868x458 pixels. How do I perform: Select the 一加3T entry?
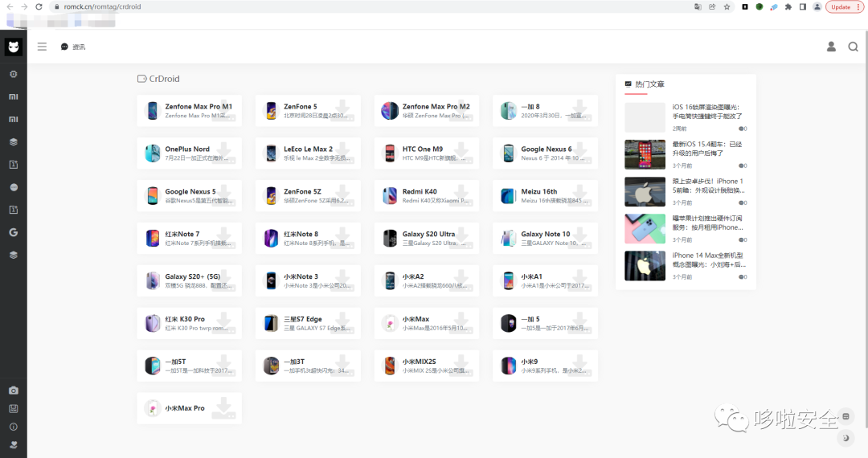click(308, 366)
